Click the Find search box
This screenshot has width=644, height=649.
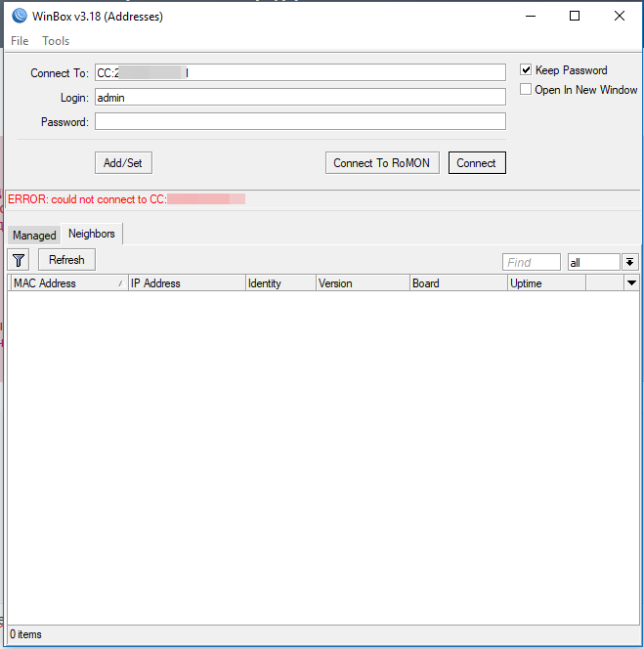[532, 262]
